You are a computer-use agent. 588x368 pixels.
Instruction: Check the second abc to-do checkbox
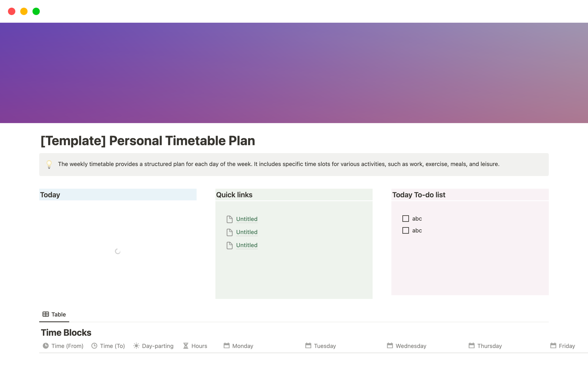[x=405, y=230]
